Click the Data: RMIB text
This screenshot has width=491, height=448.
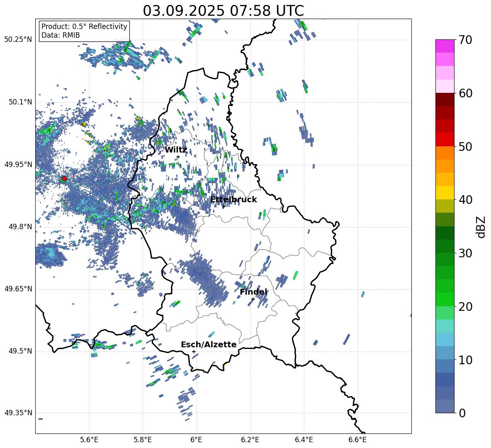(61, 35)
